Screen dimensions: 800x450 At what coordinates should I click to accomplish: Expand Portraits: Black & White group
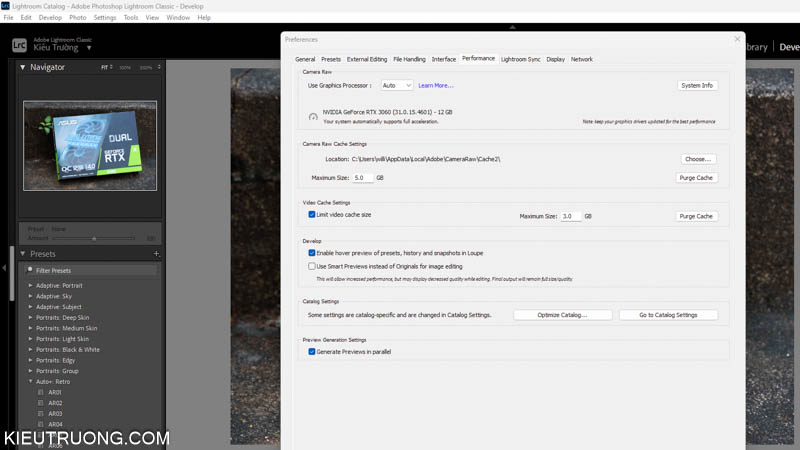click(30, 349)
